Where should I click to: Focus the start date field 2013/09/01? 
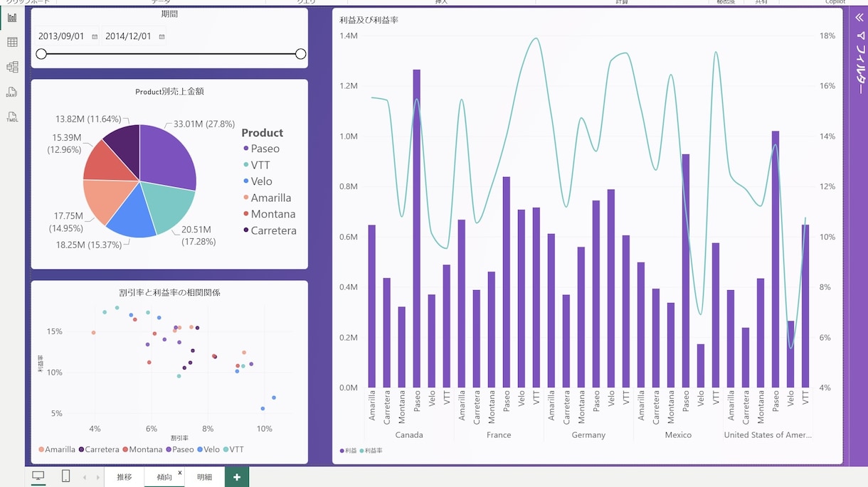(62, 36)
